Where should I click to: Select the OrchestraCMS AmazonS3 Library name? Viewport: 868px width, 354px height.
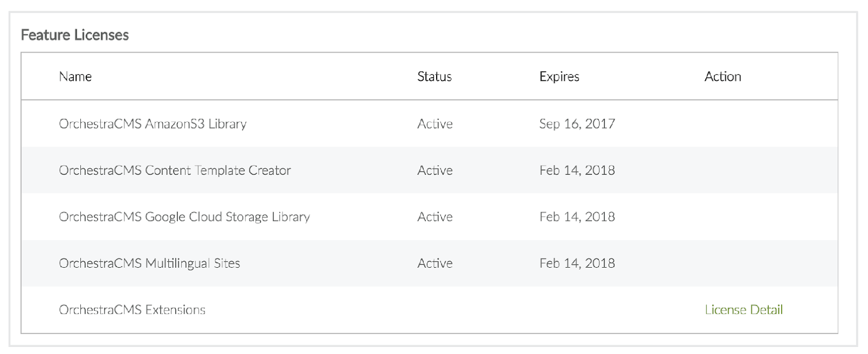pos(152,124)
